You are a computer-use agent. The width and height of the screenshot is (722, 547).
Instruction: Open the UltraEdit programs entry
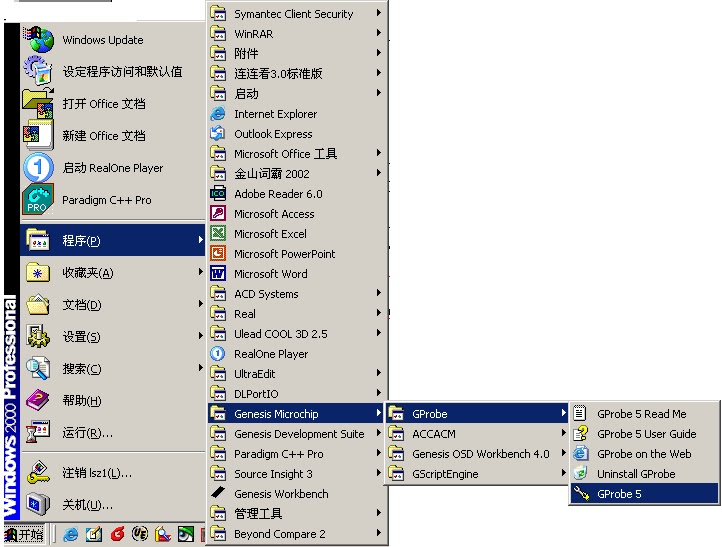(296, 373)
